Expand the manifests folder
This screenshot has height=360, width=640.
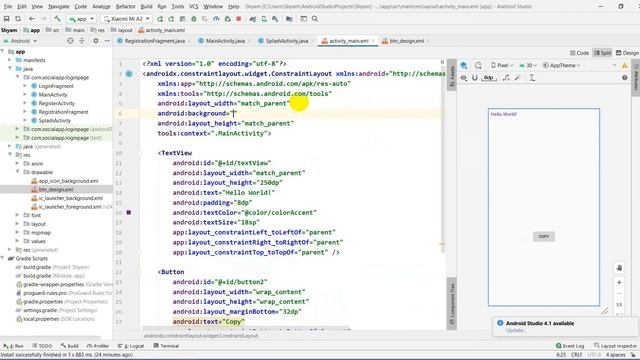(x=10, y=60)
